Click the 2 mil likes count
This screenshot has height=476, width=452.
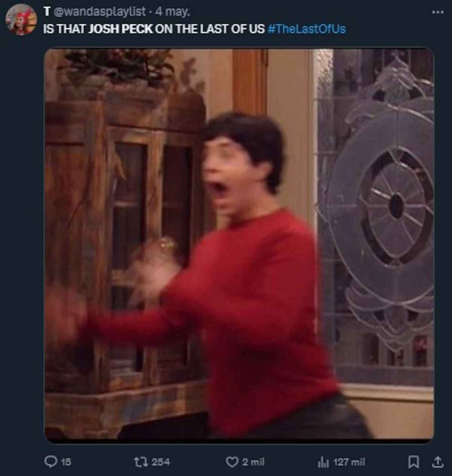(253, 462)
